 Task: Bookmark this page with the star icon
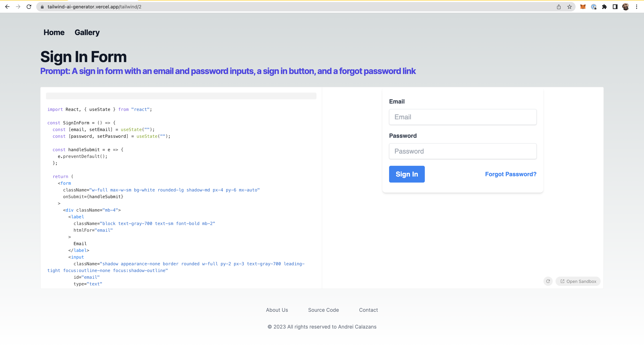pyautogui.click(x=570, y=7)
